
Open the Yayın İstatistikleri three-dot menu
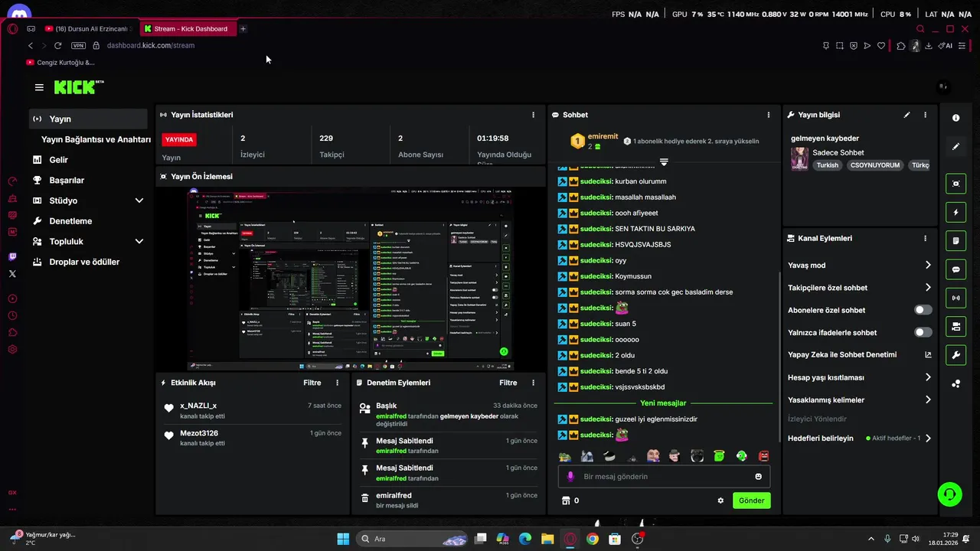point(533,115)
